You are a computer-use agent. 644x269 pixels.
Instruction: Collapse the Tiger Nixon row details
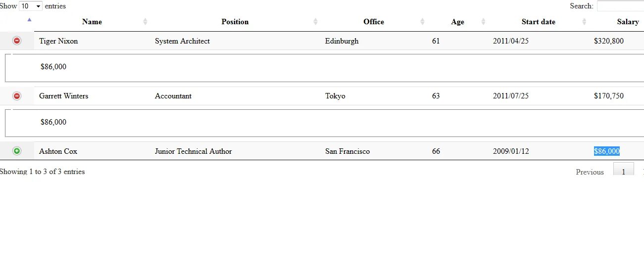click(x=17, y=41)
